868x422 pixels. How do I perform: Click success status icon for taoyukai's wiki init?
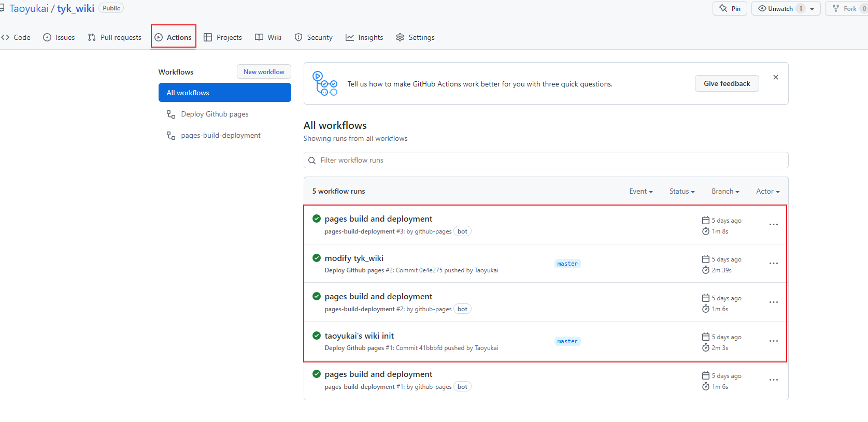click(x=317, y=335)
